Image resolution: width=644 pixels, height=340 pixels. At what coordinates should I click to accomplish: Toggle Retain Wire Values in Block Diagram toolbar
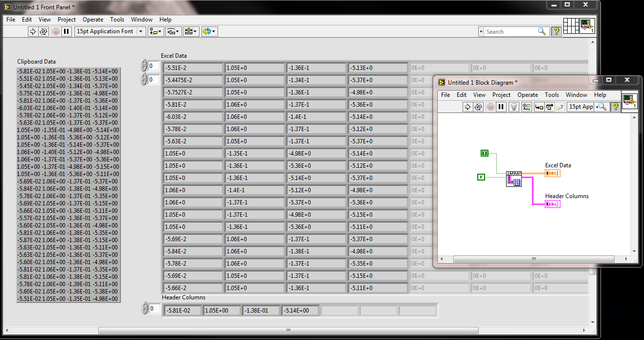527,107
